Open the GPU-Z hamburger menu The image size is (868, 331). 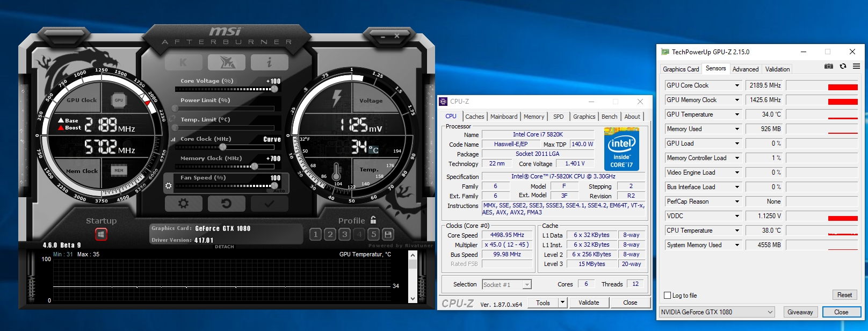pos(856,66)
